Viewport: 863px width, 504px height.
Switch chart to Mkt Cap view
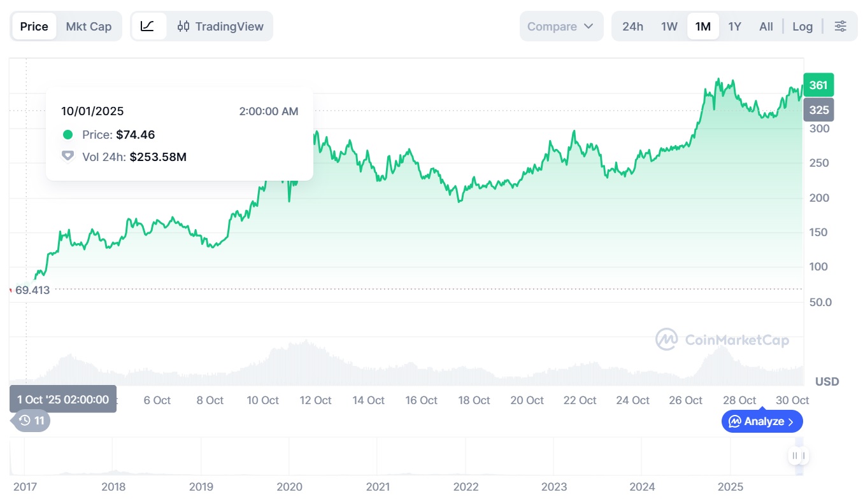(x=89, y=26)
